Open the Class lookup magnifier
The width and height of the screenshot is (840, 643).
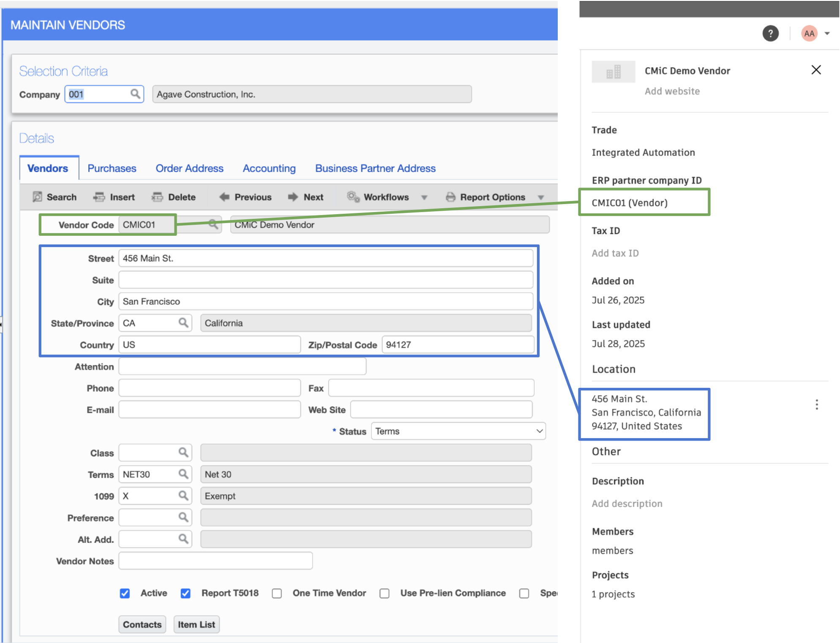(183, 452)
